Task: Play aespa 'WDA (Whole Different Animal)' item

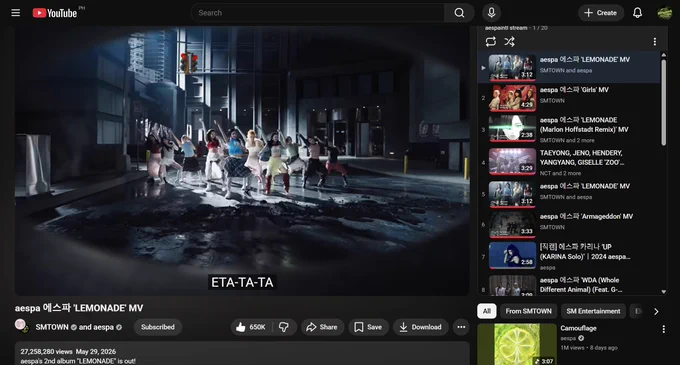Action: coord(569,285)
